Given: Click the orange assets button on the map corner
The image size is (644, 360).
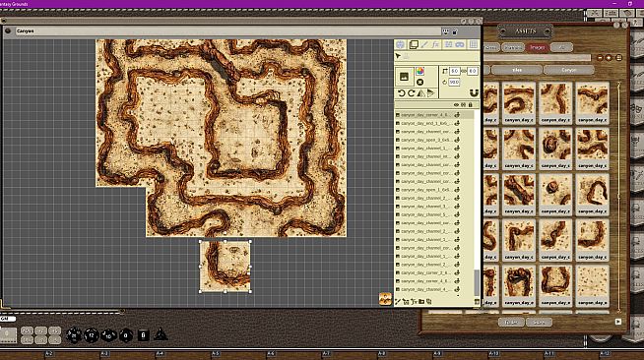Looking at the screenshot, I should 385,299.
